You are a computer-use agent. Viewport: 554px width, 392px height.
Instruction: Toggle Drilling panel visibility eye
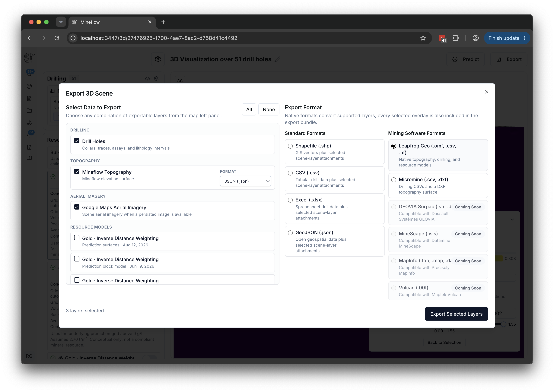(147, 79)
